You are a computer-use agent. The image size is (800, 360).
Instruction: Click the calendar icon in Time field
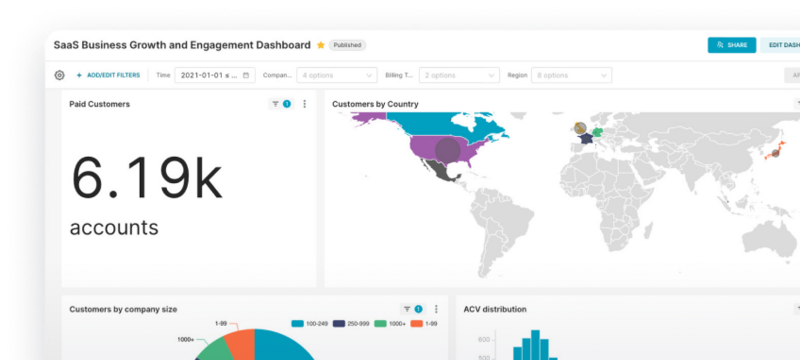pyautogui.click(x=246, y=75)
